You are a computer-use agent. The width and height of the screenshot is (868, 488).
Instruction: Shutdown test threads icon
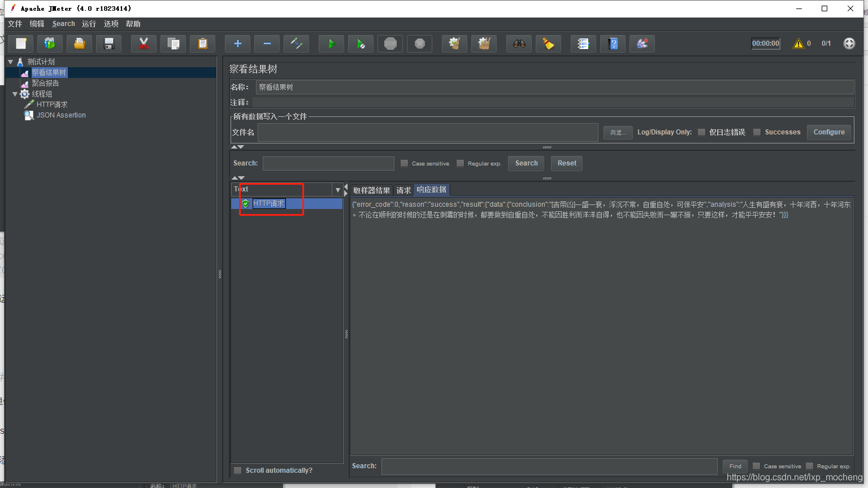pyautogui.click(x=419, y=43)
